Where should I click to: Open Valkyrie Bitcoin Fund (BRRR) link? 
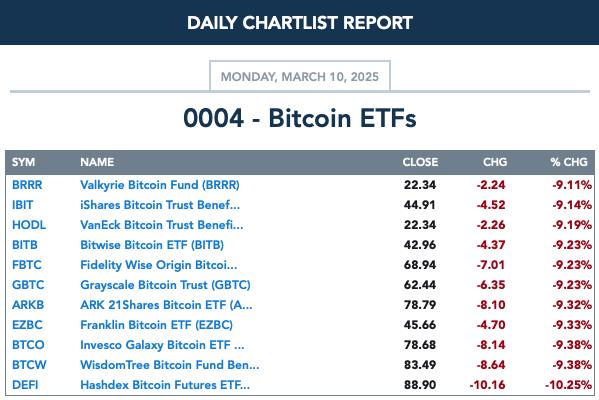point(160,185)
